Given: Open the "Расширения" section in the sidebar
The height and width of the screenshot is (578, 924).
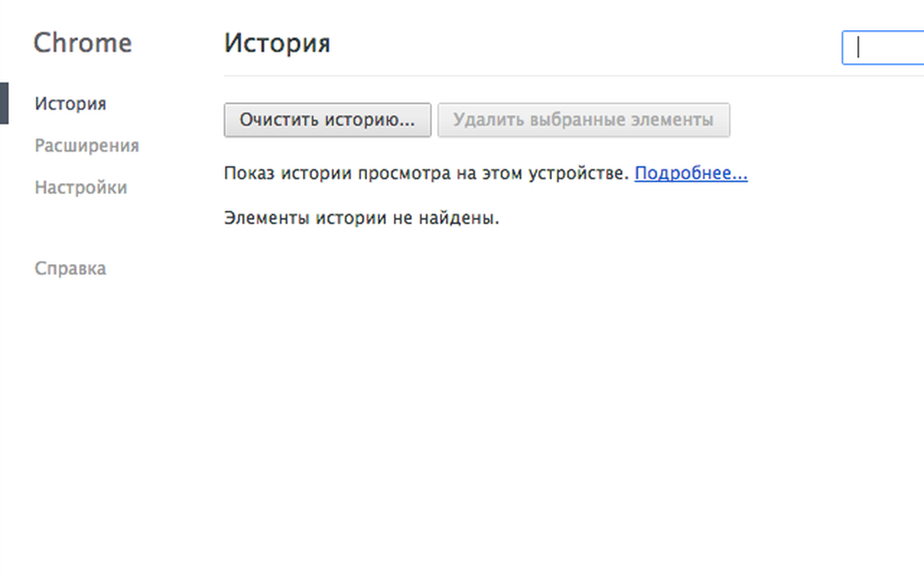Looking at the screenshot, I should 86,145.
